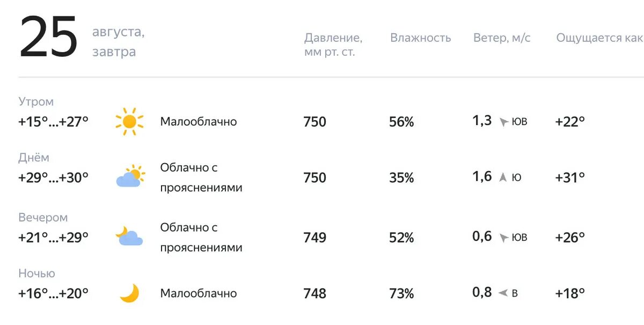Screen dimensions: 644x325
Task: Click the daytime south wind arrow
Action: click(503, 178)
